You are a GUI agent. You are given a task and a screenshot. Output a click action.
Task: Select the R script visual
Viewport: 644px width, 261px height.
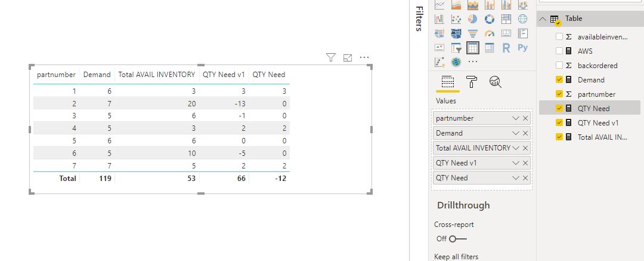pos(506,48)
